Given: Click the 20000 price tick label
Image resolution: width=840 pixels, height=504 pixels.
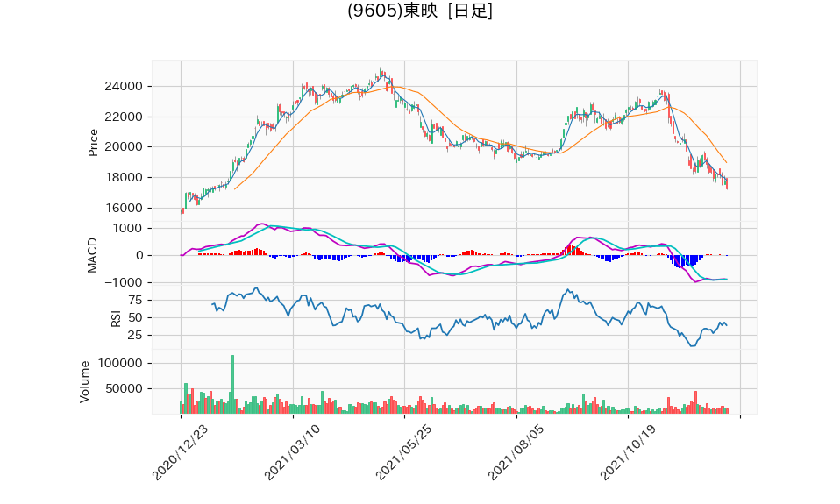Looking at the screenshot, I should (124, 146).
